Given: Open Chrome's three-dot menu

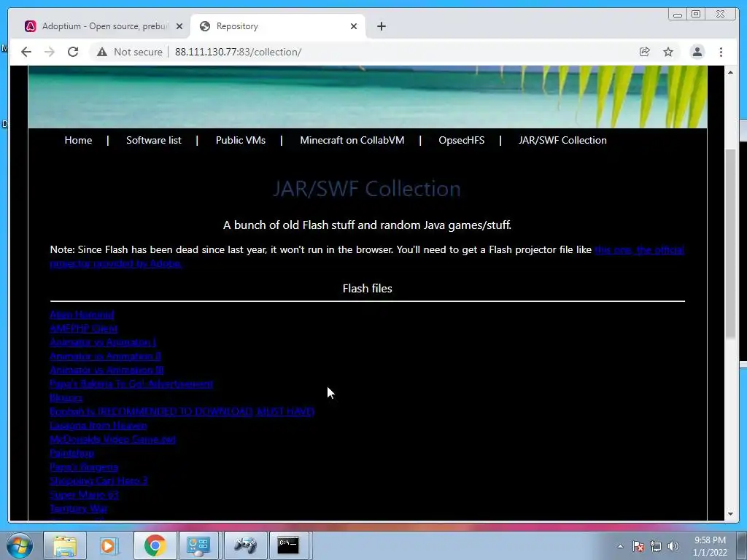Looking at the screenshot, I should (721, 52).
